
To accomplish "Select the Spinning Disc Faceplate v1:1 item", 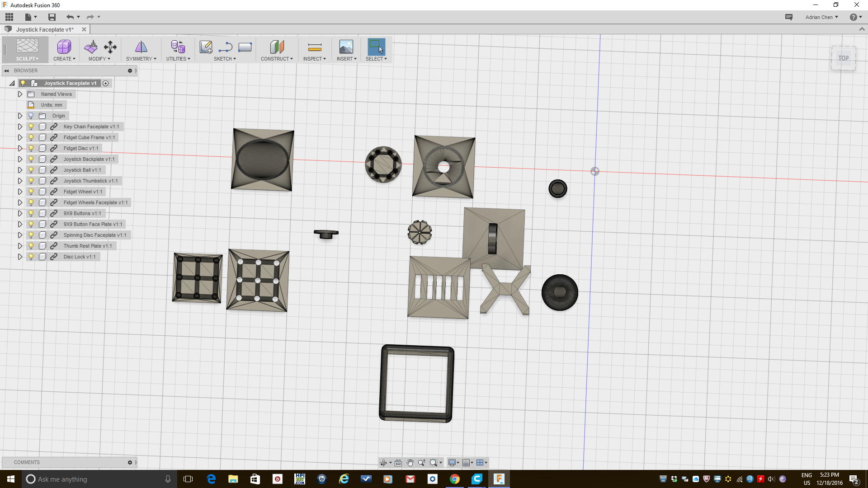I will 94,235.
